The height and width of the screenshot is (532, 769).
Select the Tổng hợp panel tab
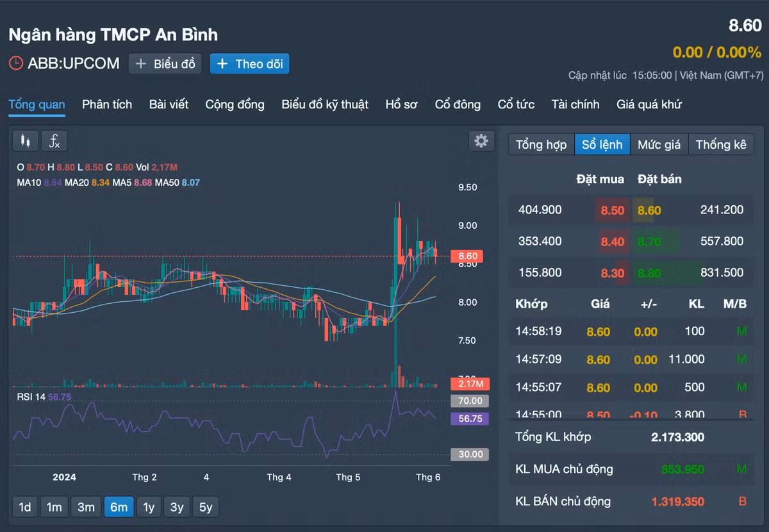coord(542,145)
